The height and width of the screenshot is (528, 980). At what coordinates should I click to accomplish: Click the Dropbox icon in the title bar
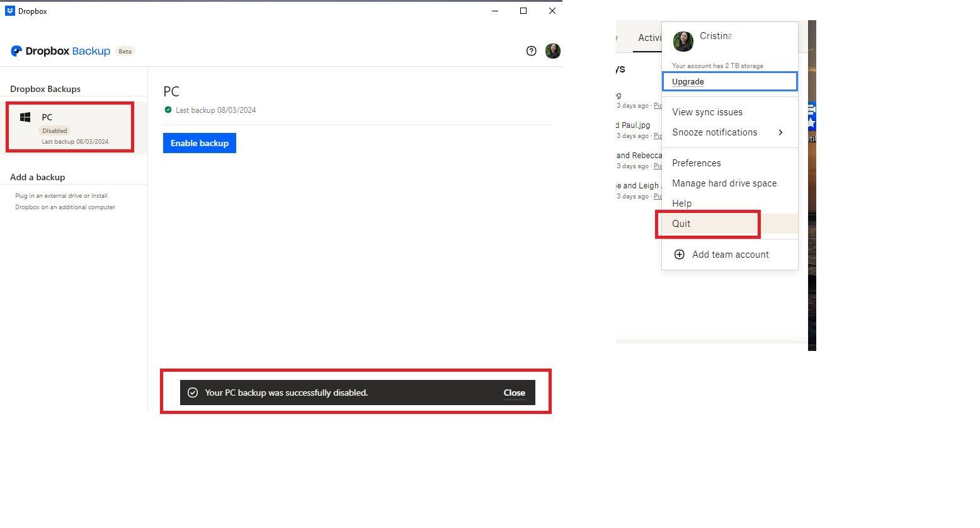click(10, 11)
